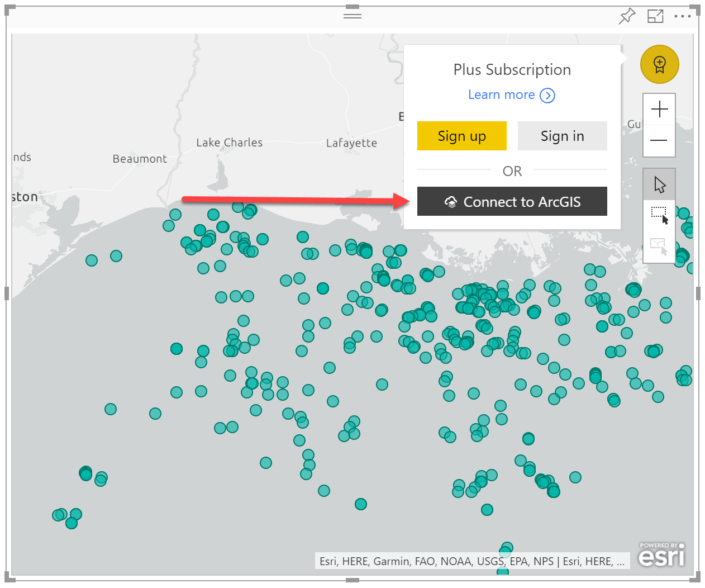Activate the rectangle select tool
The image size is (705, 588).
[x=659, y=215]
